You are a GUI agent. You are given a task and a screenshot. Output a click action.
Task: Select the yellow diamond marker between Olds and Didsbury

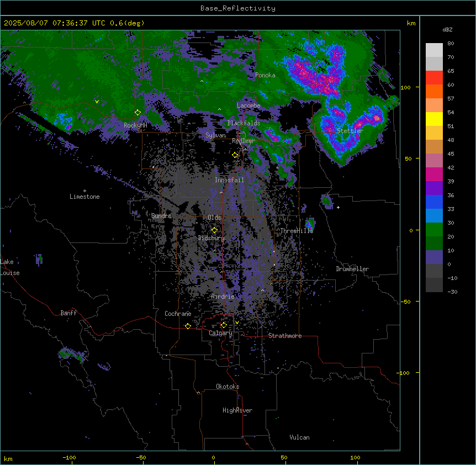coord(214,230)
